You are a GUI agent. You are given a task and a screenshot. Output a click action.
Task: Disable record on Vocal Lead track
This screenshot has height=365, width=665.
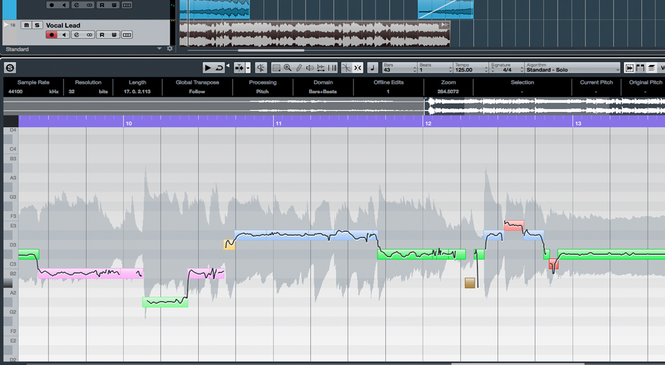[51, 35]
